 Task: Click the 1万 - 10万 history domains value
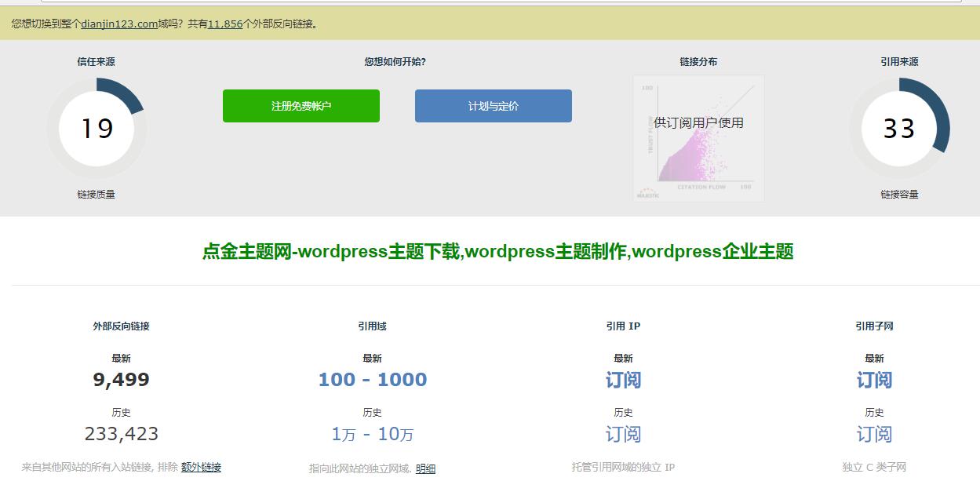pos(373,434)
